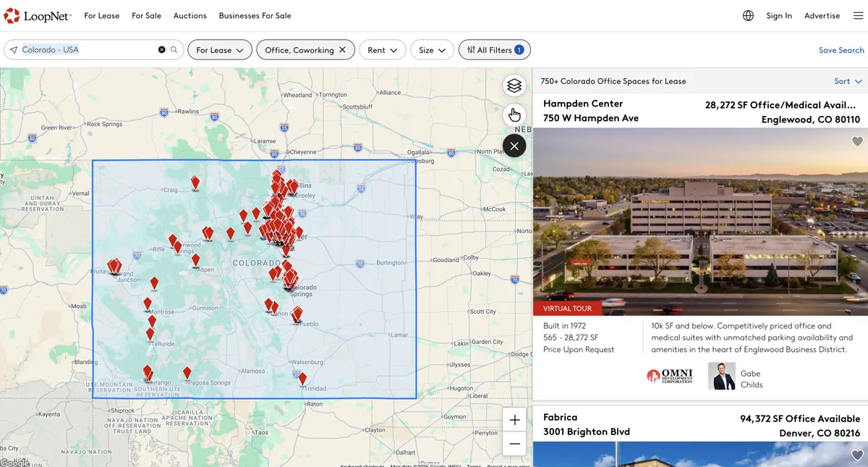868x467 pixels.
Task: Click 'Englewood, CO 80110' text
Action: click(811, 119)
